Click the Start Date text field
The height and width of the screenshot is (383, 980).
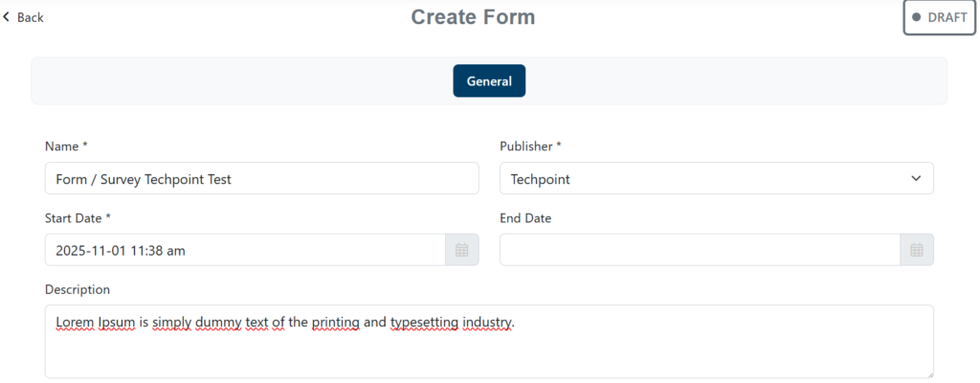point(244,250)
